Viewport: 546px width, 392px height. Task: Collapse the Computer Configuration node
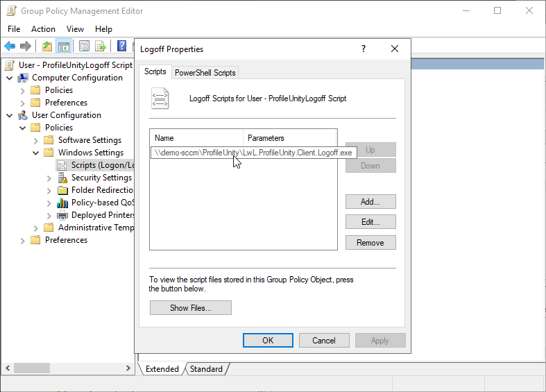pyautogui.click(x=10, y=78)
